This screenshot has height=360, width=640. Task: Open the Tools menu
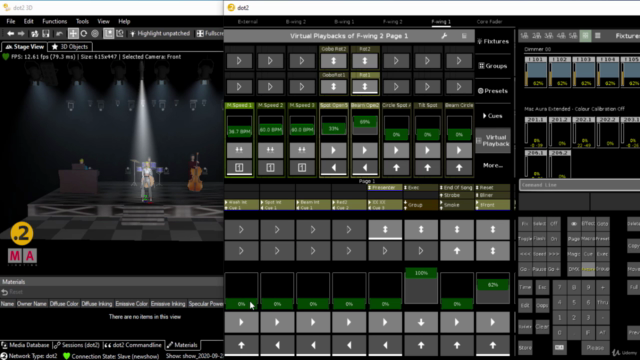(x=82, y=21)
